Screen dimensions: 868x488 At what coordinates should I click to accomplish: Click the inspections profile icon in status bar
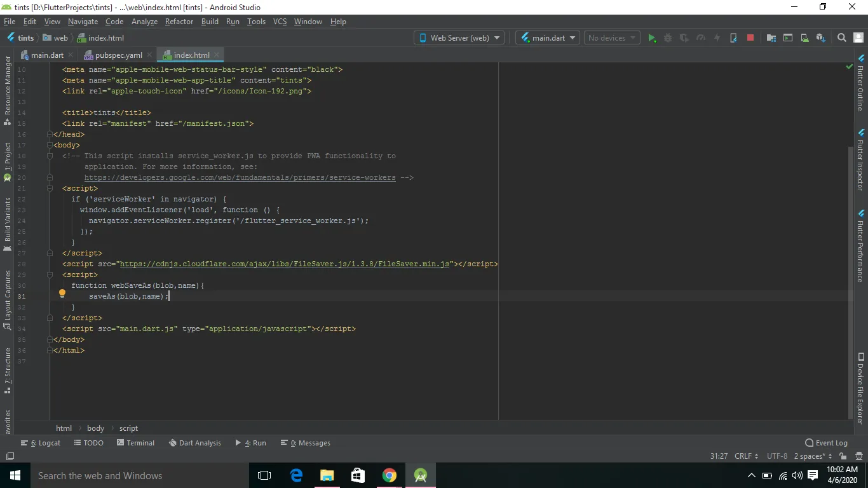(858, 456)
